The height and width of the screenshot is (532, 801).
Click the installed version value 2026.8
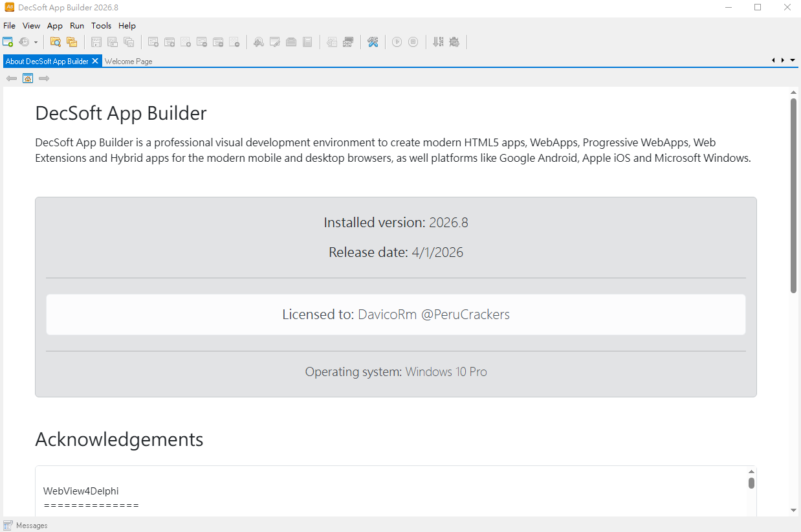tap(448, 223)
